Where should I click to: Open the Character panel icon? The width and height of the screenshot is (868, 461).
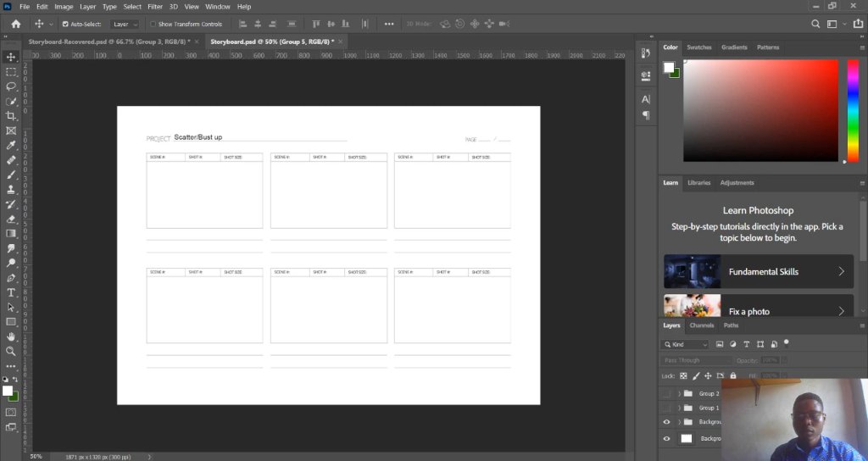tap(645, 100)
